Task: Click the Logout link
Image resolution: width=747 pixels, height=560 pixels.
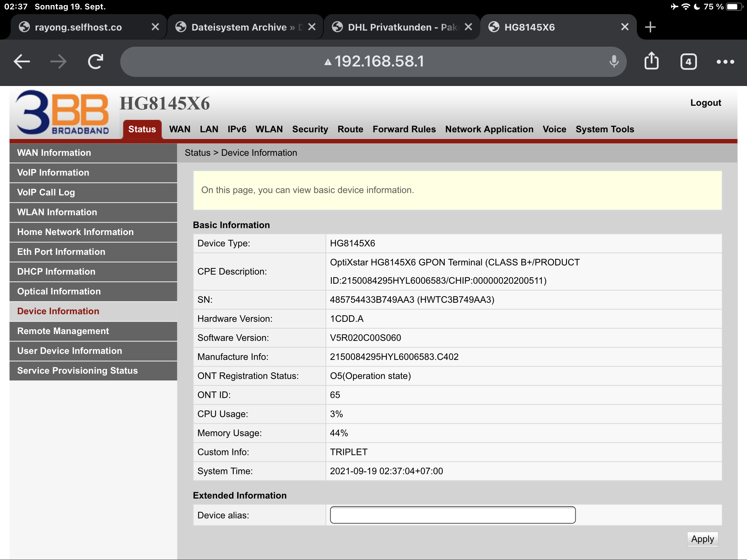Action: click(705, 103)
